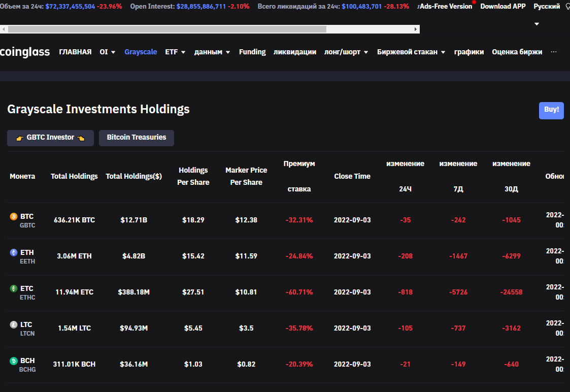This screenshot has width=570, height=392.
Task: Click the Bitcoin Cash icon in BCH row
Action: [x=13, y=361]
